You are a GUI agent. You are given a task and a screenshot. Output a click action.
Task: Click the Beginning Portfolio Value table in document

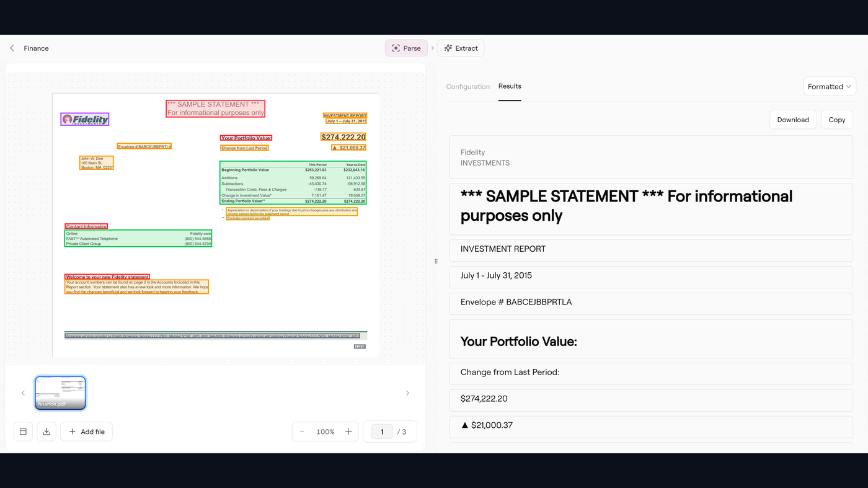click(x=293, y=183)
